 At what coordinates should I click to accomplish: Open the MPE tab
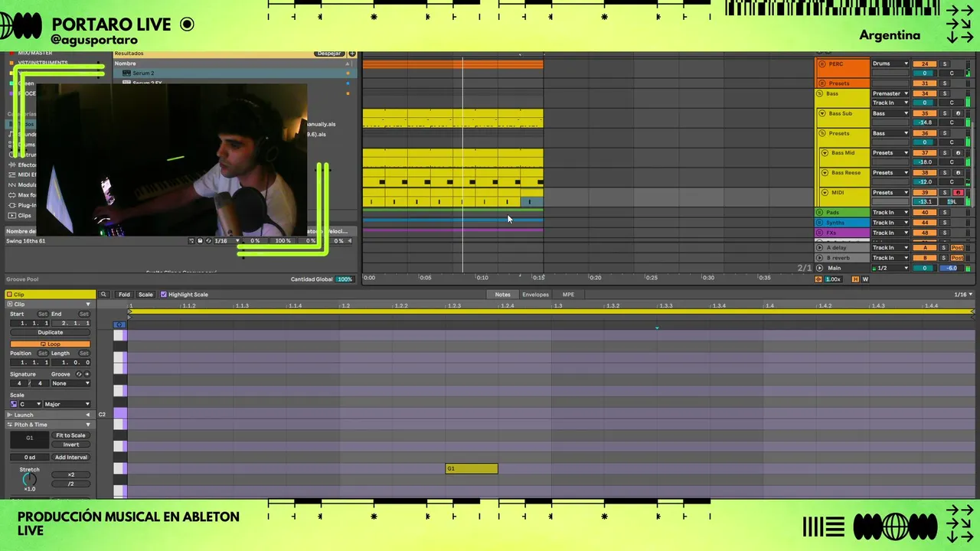coord(568,295)
